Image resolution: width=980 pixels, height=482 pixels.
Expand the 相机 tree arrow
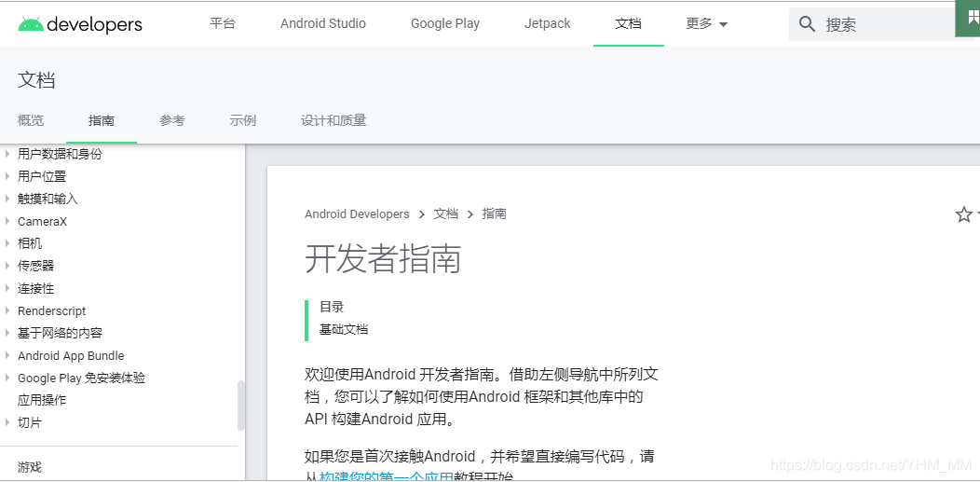(7, 243)
